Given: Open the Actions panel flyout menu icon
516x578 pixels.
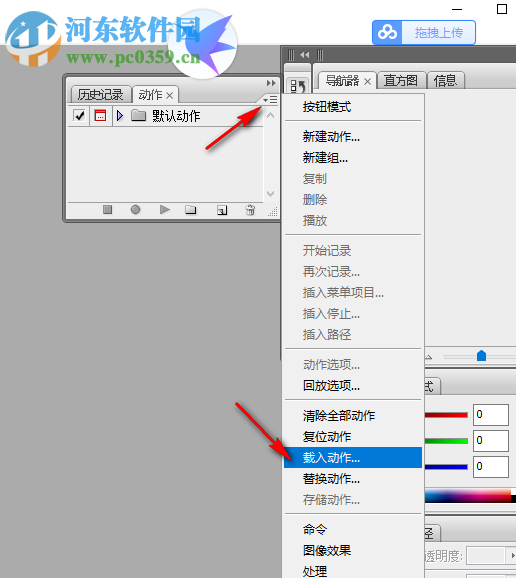Looking at the screenshot, I should coord(270,100).
